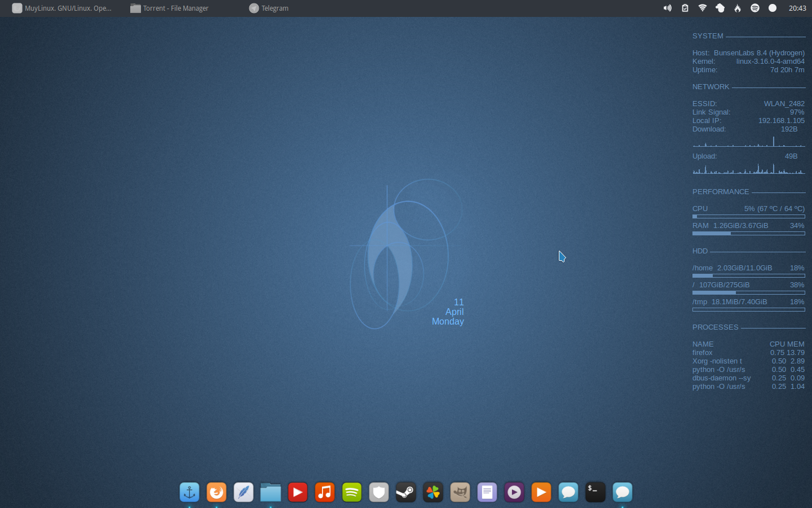This screenshot has height=508, width=812.
Task: Click the Local IP 192.168.1.105 value
Action: click(x=782, y=121)
